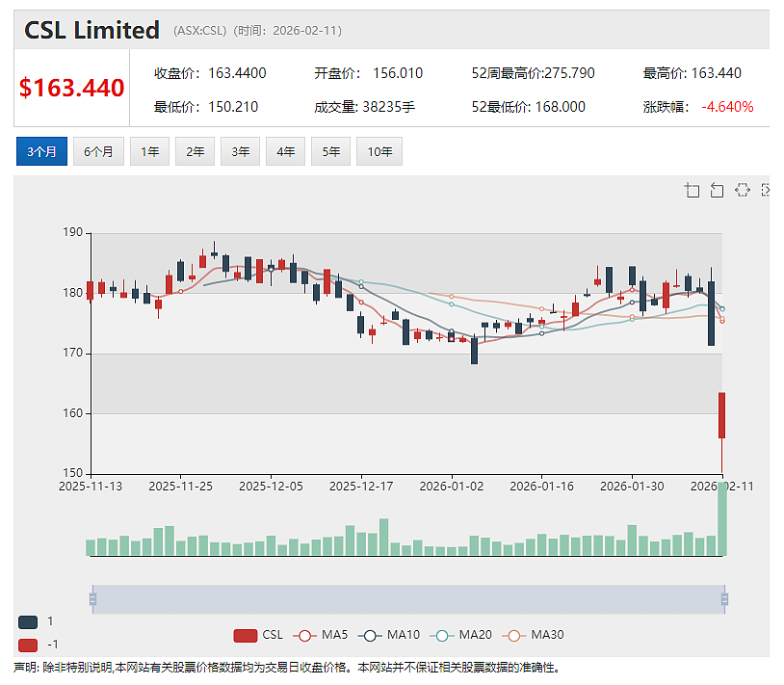Click the left handle of zoom slider
The height and width of the screenshot is (685, 784).
[x=93, y=599]
